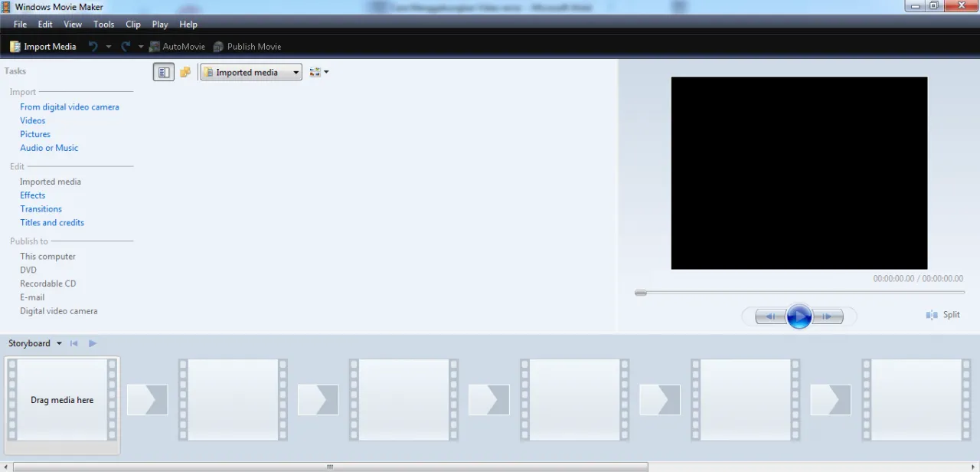Click the Next Frame playback button

click(828, 316)
